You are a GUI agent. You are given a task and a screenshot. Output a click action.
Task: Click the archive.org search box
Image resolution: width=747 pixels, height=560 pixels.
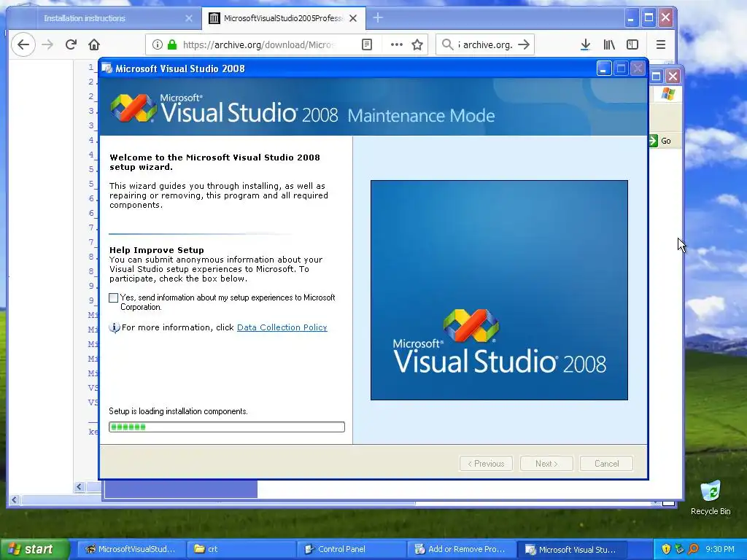click(485, 44)
